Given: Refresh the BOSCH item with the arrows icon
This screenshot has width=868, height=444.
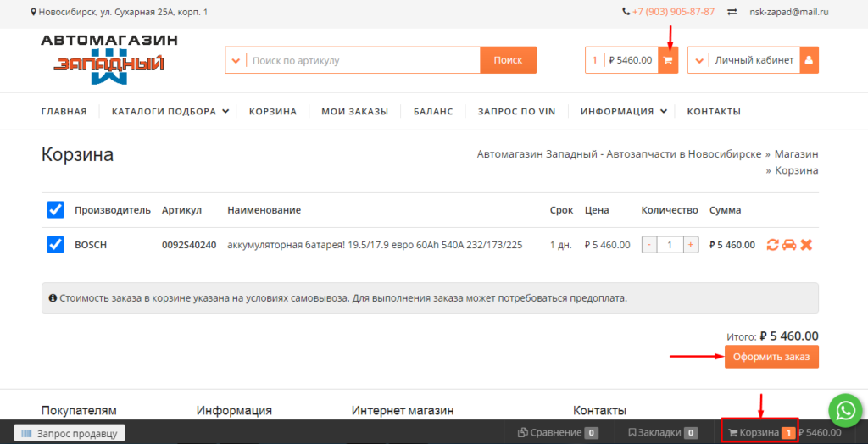Looking at the screenshot, I should point(772,245).
